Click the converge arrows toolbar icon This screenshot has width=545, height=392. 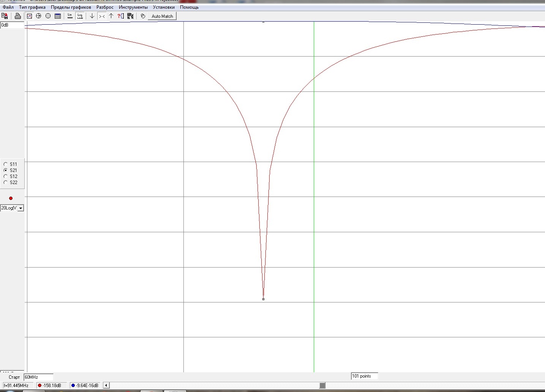(102, 16)
